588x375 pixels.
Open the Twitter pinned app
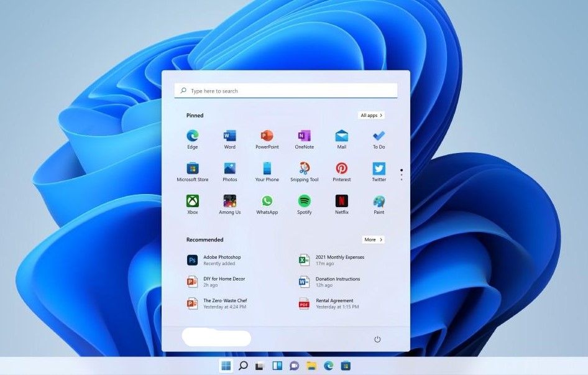click(x=379, y=172)
